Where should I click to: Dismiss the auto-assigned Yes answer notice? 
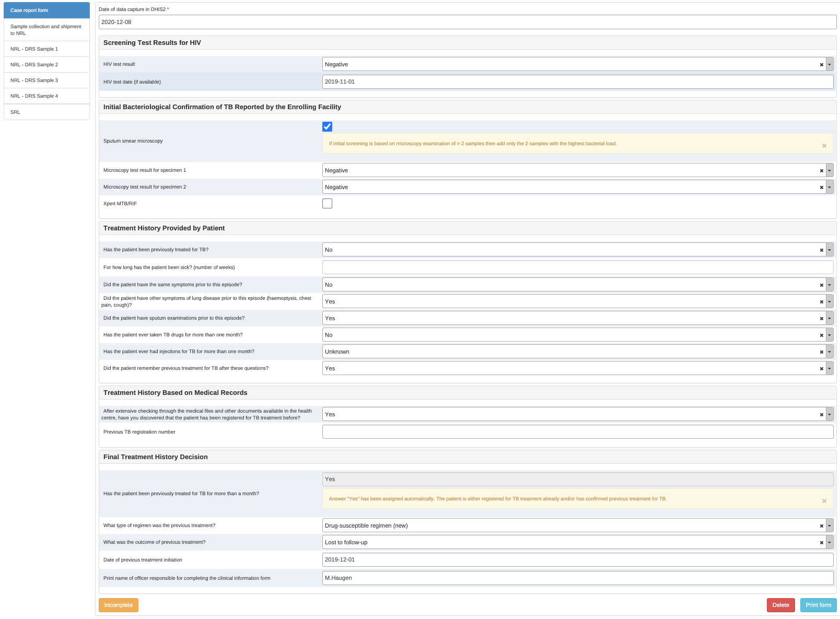(824, 501)
